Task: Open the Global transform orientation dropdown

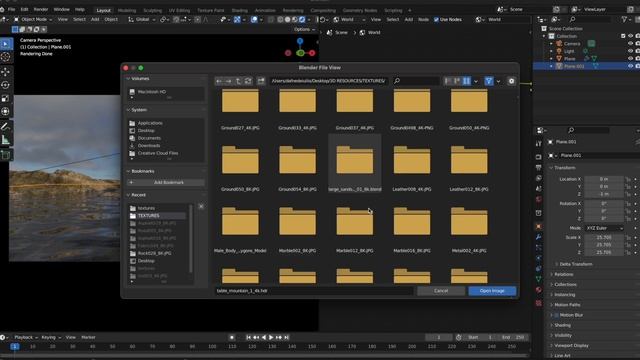Action: (x=142, y=19)
